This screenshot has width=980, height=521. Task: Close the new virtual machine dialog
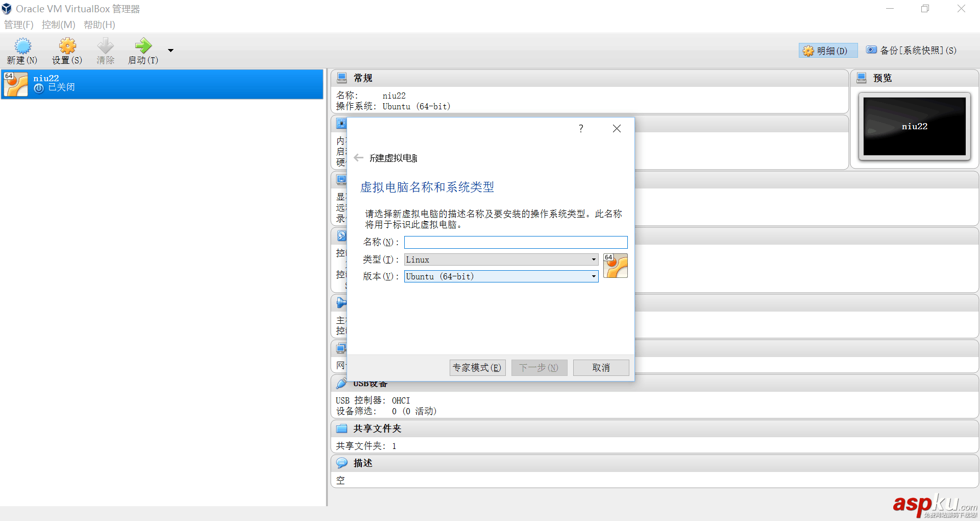pyautogui.click(x=617, y=128)
